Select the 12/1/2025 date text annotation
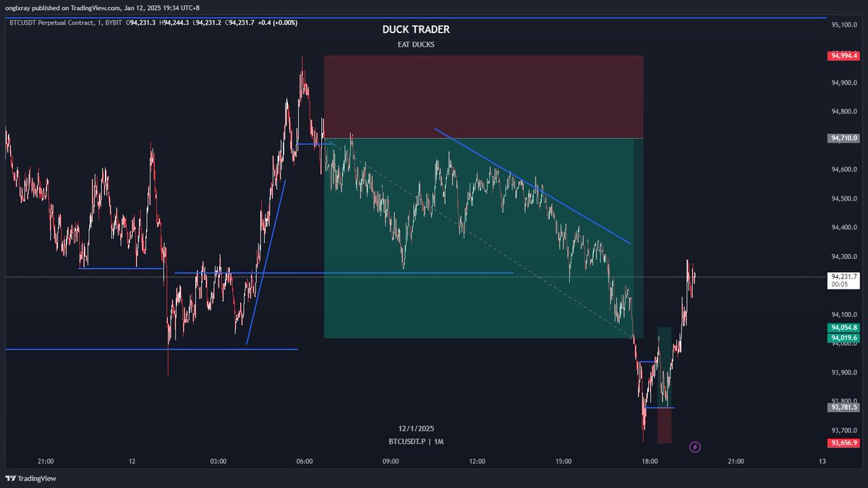The width and height of the screenshot is (868, 488). point(416,429)
